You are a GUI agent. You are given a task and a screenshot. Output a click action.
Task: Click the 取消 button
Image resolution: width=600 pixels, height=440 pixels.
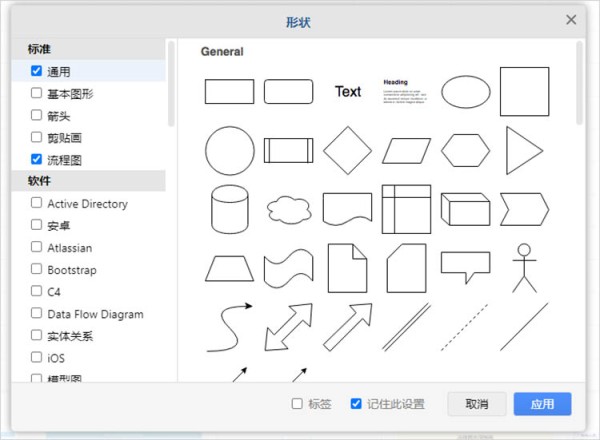pyautogui.click(x=477, y=404)
